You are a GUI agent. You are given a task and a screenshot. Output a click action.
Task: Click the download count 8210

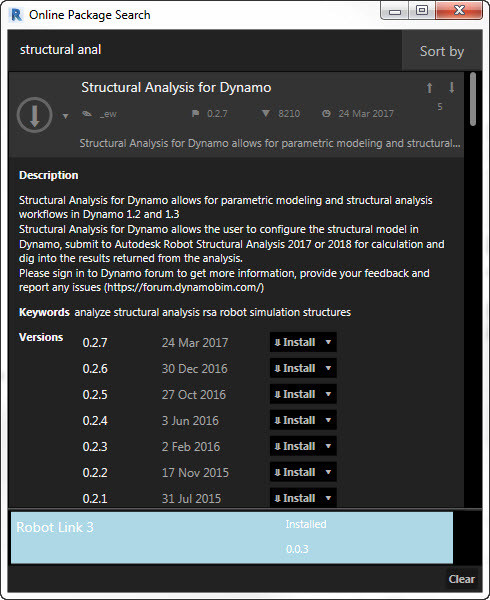point(289,114)
